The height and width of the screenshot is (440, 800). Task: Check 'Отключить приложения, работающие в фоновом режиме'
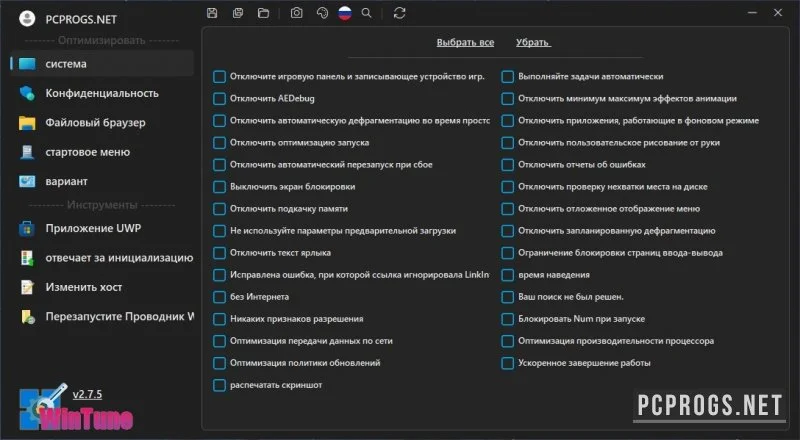click(x=508, y=120)
